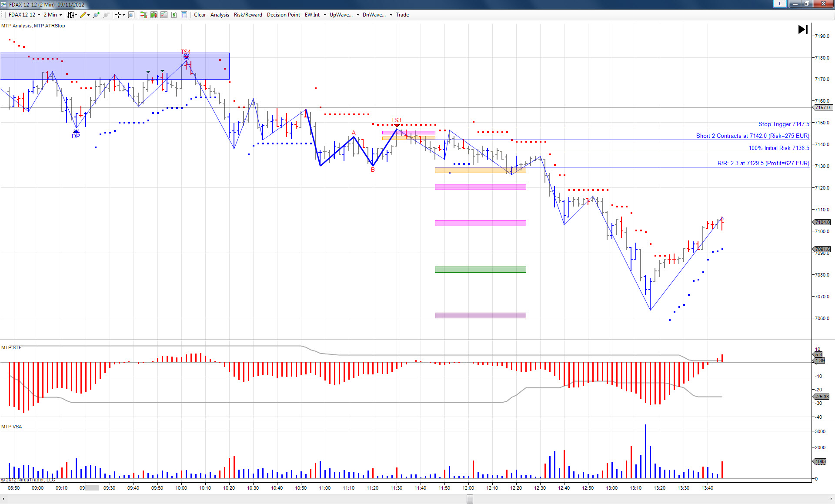Click the zoom frame magnifier icon

click(x=131, y=15)
